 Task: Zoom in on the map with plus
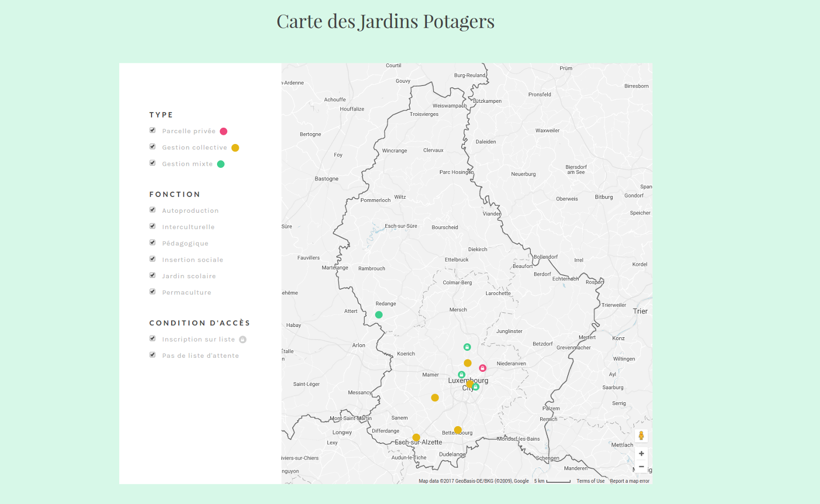641,454
